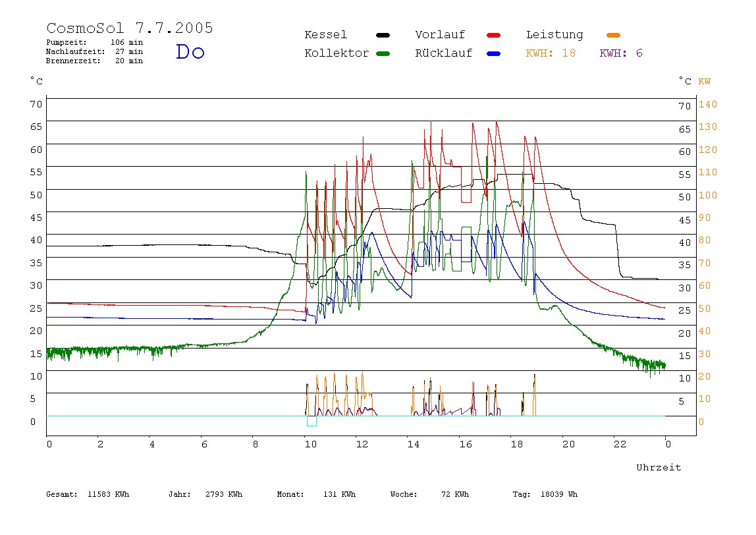Click the "Leistung" legend label
Screen dimensions: 756x535
(x=554, y=35)
